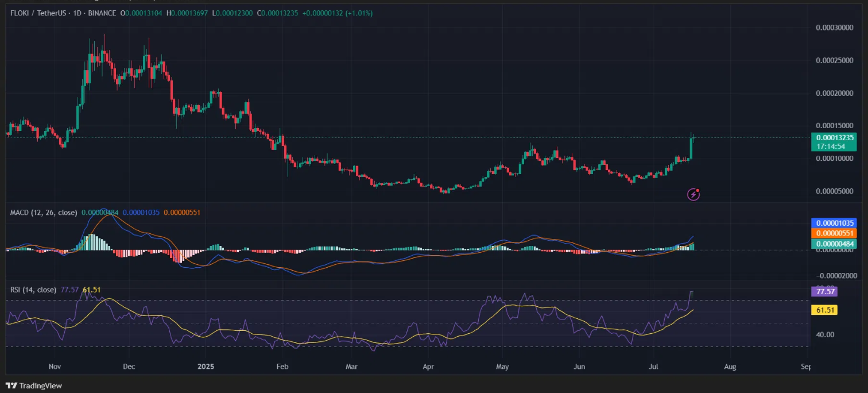Click the Dec label on the time axis
Image resolution: width=868 pixels, height=393 pixels.
[x=129, y=366]
